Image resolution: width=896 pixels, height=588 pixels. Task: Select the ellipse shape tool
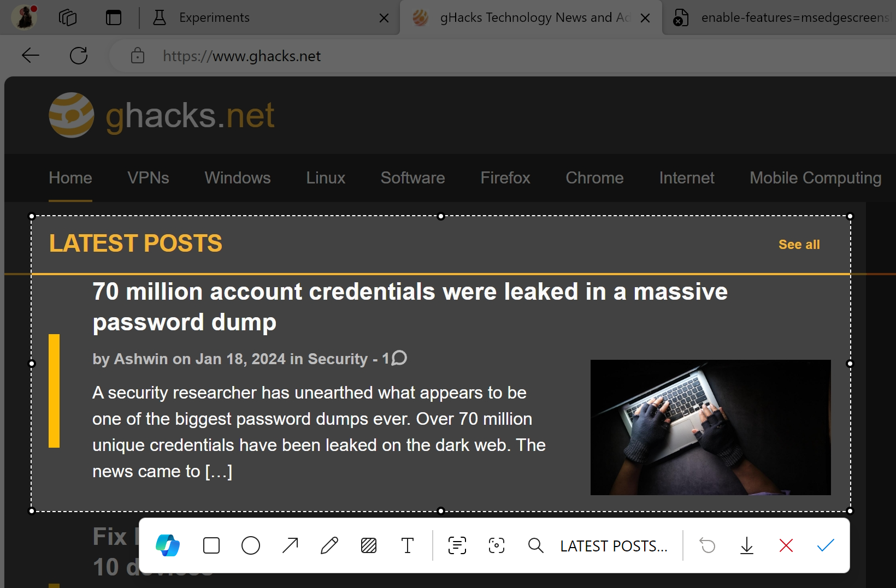tap(250, 545)
